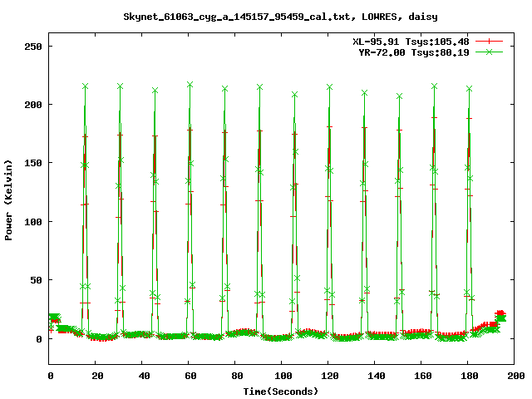Click the 100 tick label on x-axis
The image size is (532, 399).
coord(283,377)
